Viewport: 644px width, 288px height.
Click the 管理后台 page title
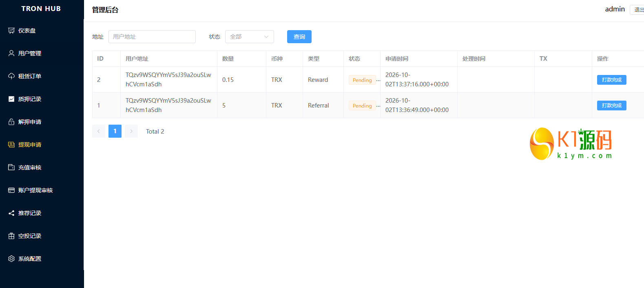[x=105, y=10]
